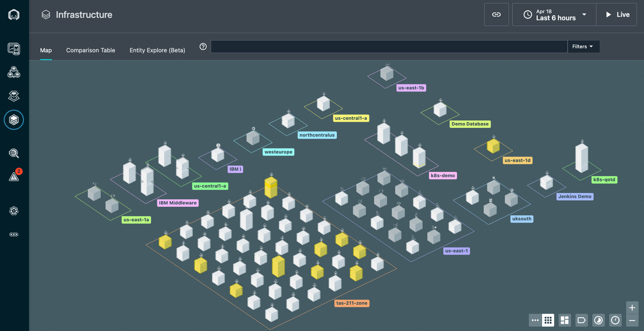Expand the three-dots options in map toolbar
The width and height of the screenshot is (644, 331).
535,320
